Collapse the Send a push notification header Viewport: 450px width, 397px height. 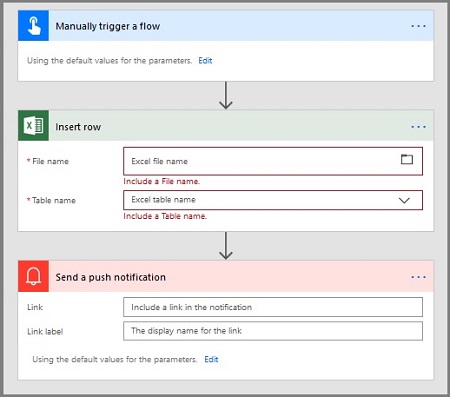pyautogui.click(x=226, y=276)
